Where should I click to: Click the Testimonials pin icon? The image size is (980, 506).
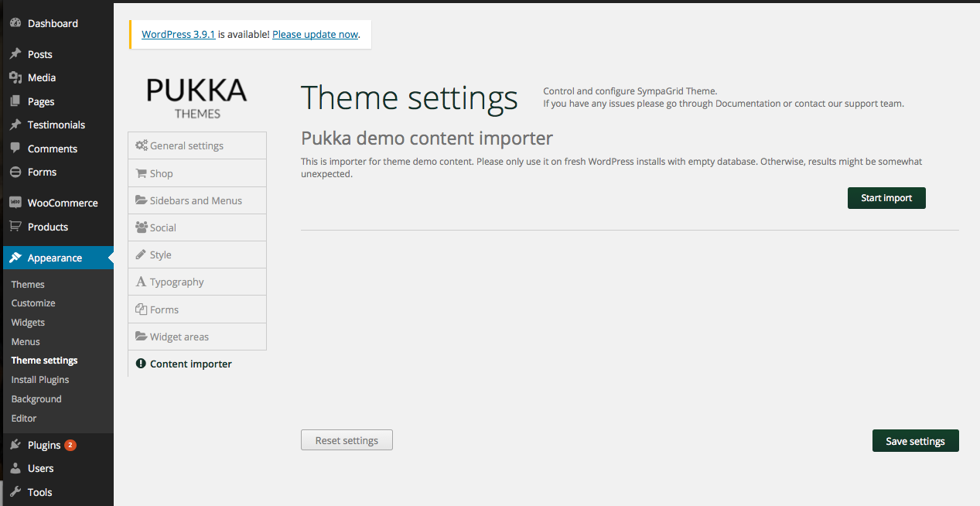click(15, 125)
